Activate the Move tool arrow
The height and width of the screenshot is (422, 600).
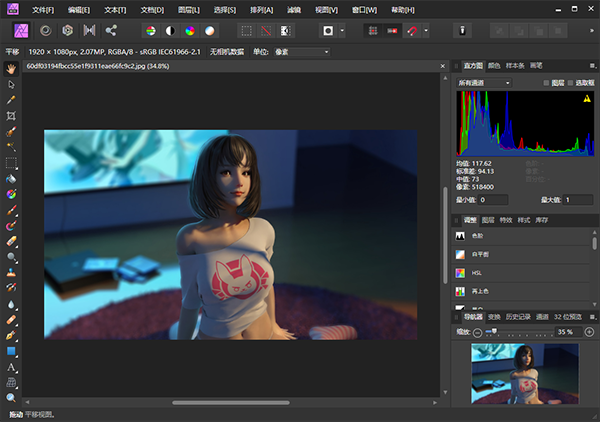(11, 84)
